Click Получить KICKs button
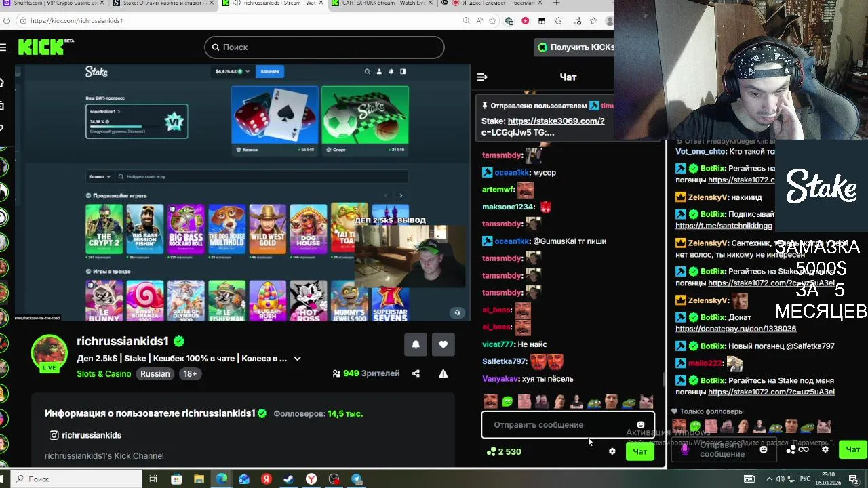Image resolution: width=868 pixels, height=488 pixels. tap(575, 47)
